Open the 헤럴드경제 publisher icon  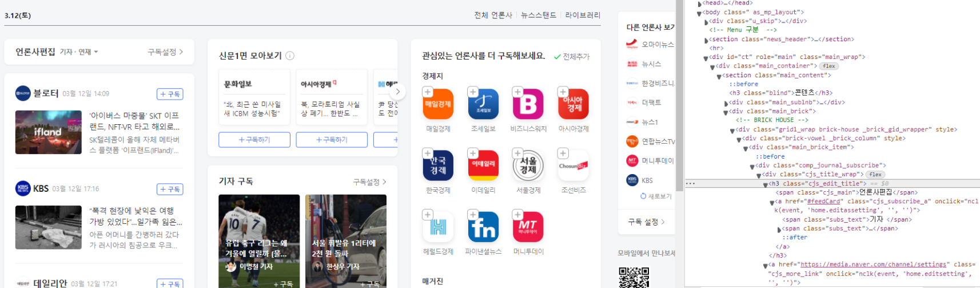[439, 227]
